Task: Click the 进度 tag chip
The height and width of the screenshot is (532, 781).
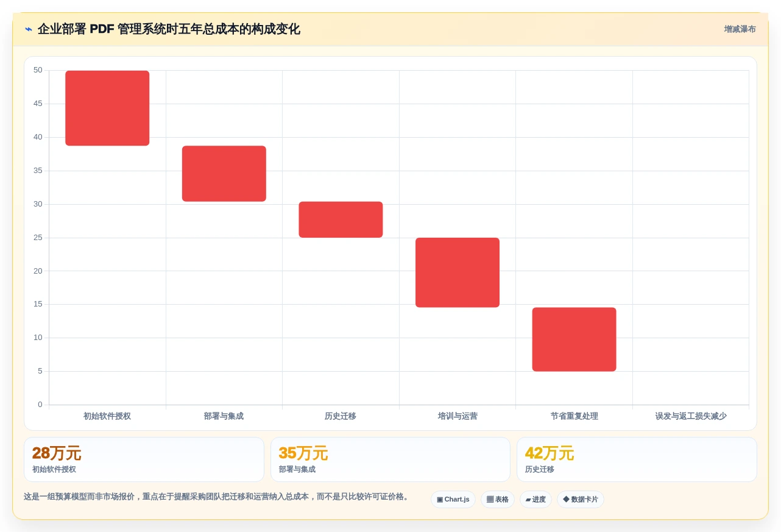Action: [535, 500]
